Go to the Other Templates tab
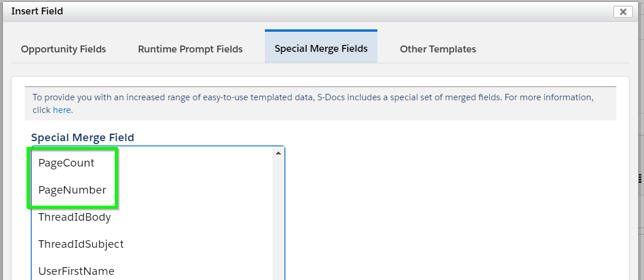Viewport: 644px width, 280px height. 438,49
